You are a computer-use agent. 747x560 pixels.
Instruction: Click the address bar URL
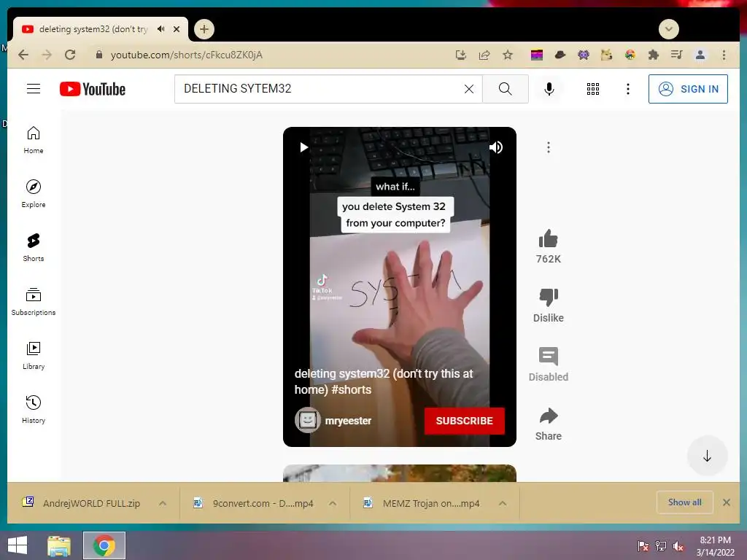(x=186, y=55)
